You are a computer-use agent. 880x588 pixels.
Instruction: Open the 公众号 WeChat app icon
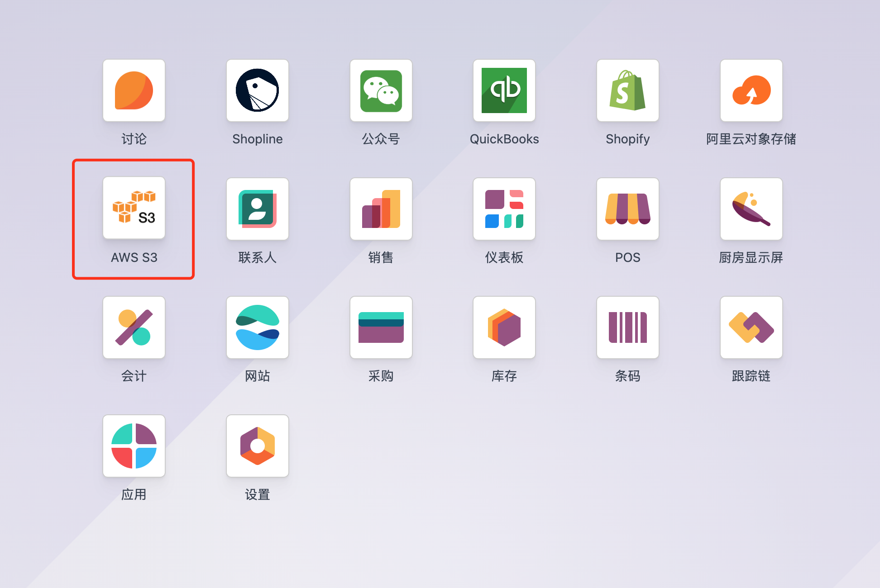pos(381,90)
